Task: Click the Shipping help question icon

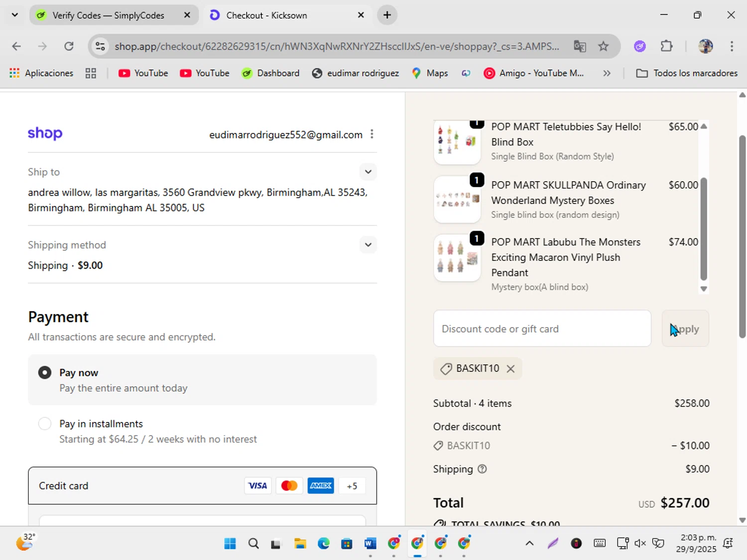Action: (x=482, y=469)
